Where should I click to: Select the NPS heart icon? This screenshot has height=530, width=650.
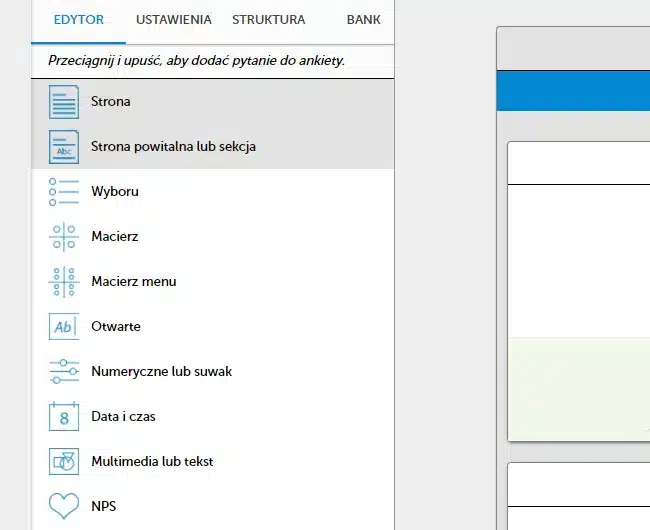[x=64, y=506]
